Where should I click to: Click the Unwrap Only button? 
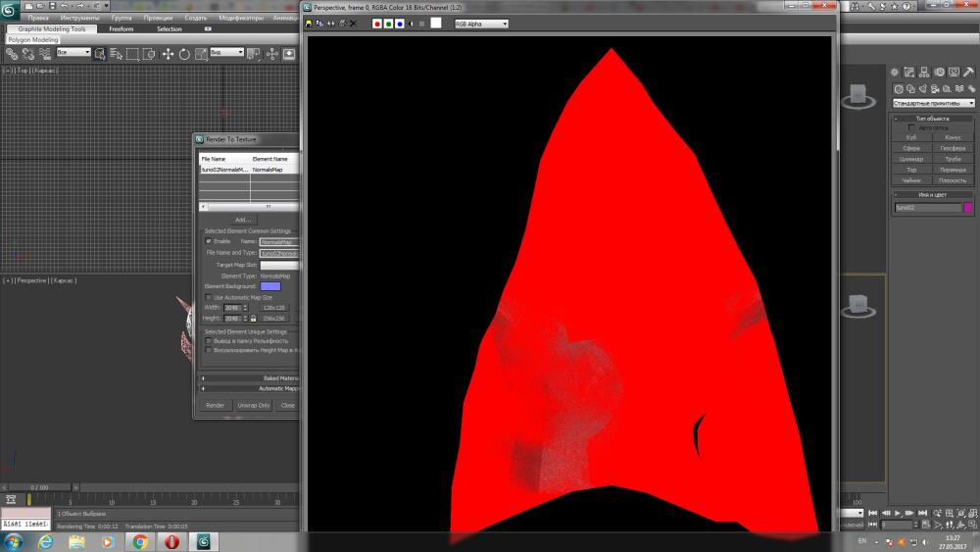(x=254, y=405)
